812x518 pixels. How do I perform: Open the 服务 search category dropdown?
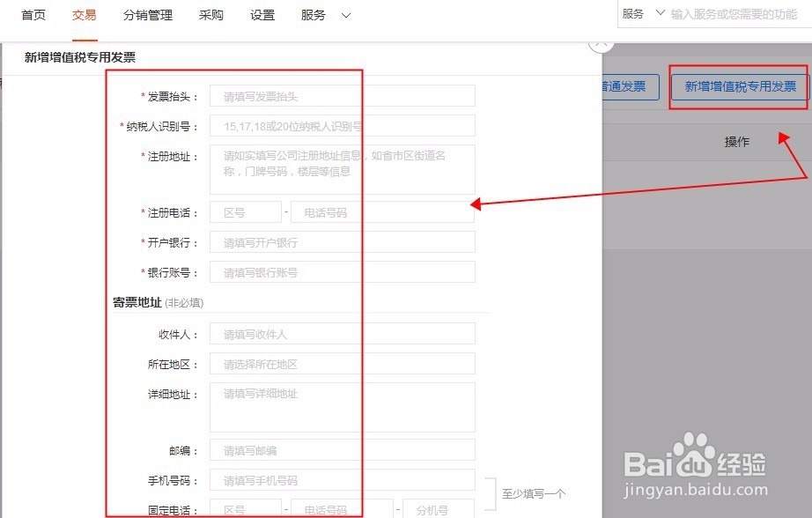(643, 13)
